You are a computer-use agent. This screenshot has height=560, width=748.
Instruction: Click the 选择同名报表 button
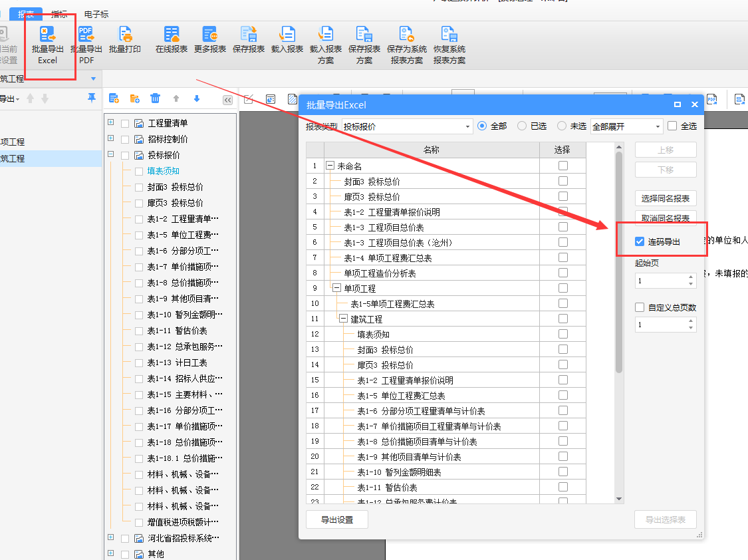click(665, 198)
